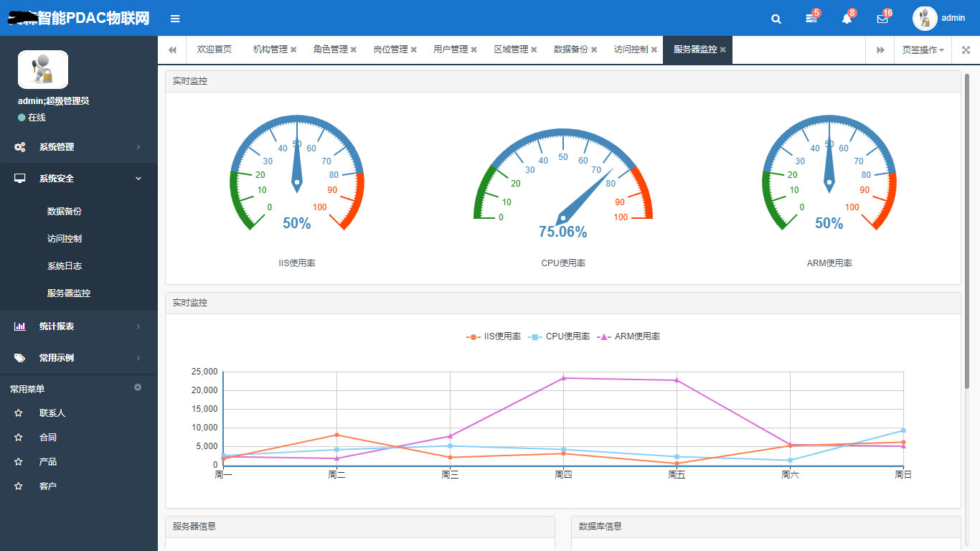Click the tasks icon showing 5 badge
Viewport: 980px width, 551px height.
point(810,19)
